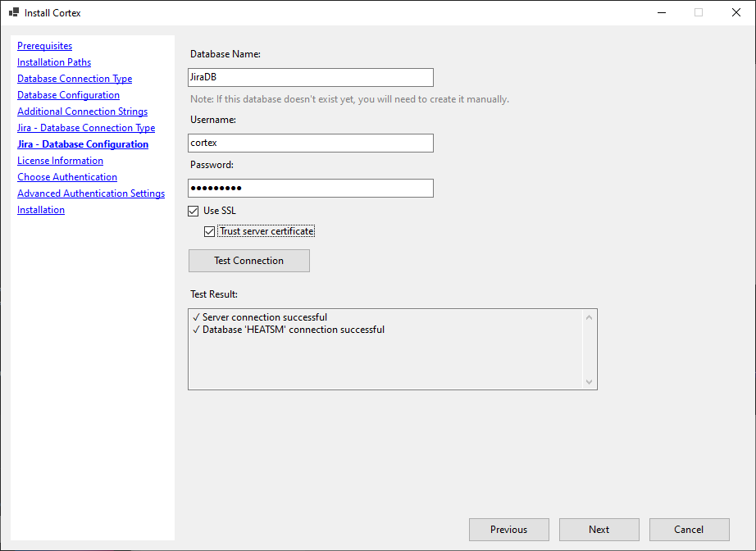The height and width of the screenshot is (551, 756).
Task: Select Jira - Database Configuration step
Action: click(83, 143)
